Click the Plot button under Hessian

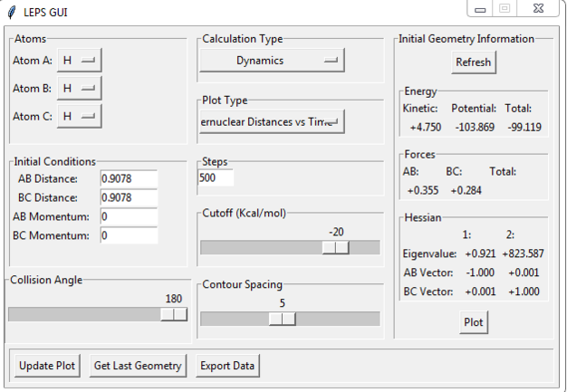pyautogui.click(x=473, y=322)
